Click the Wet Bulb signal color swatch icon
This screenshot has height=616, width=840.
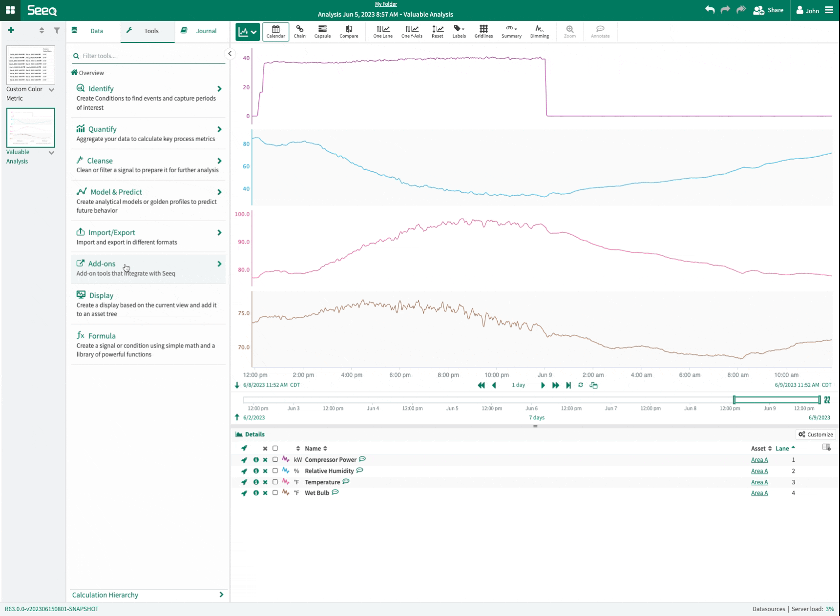coord(286,493)
